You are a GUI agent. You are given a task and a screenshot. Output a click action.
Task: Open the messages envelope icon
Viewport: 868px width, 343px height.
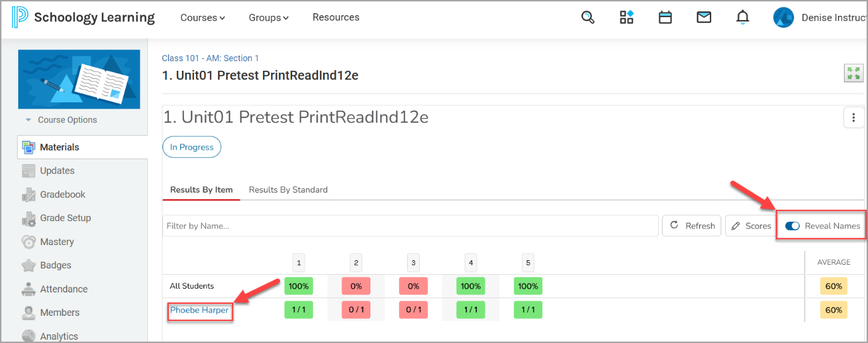pos(704,18)
